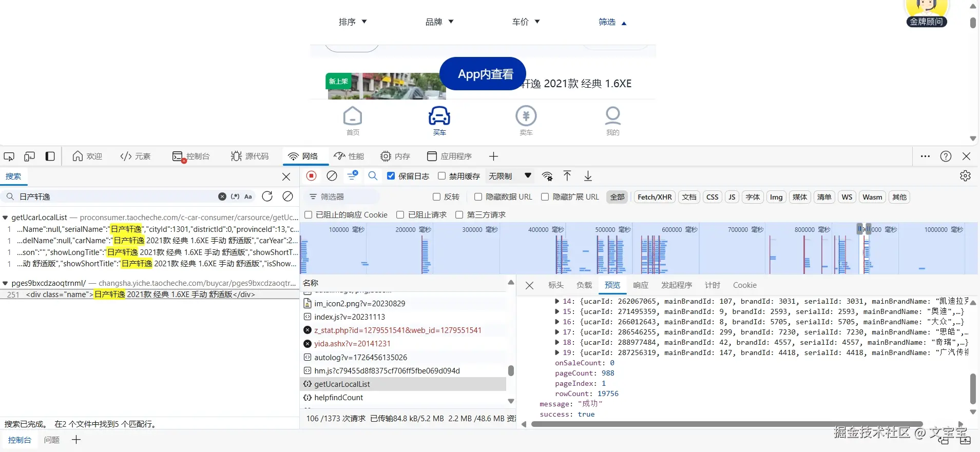The height and width of the screenshot is (452, 980).
Task: Expand JSON item 19 in preview
Action: pyautogui.click(x=557, y=353)
